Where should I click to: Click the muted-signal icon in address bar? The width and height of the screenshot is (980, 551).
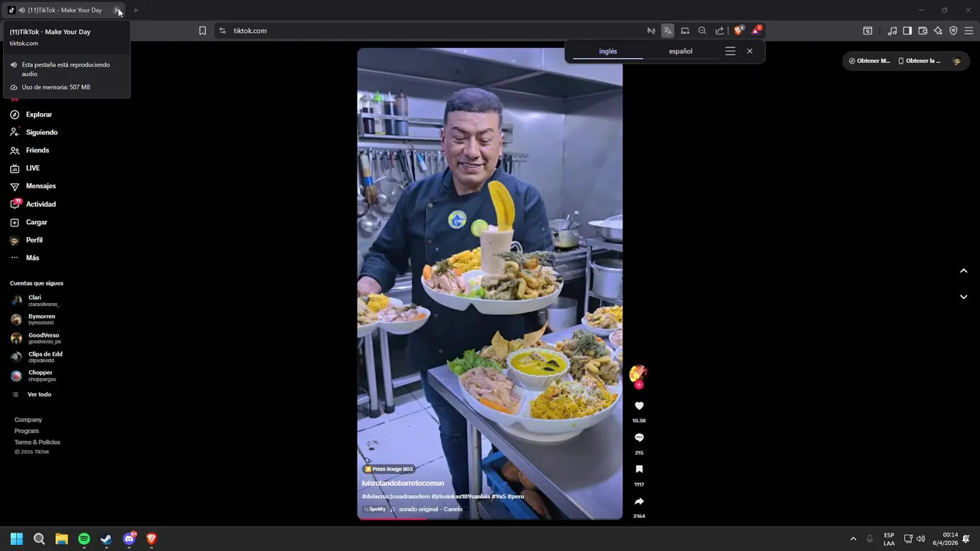pyautogui.click(x=651, y=31)
